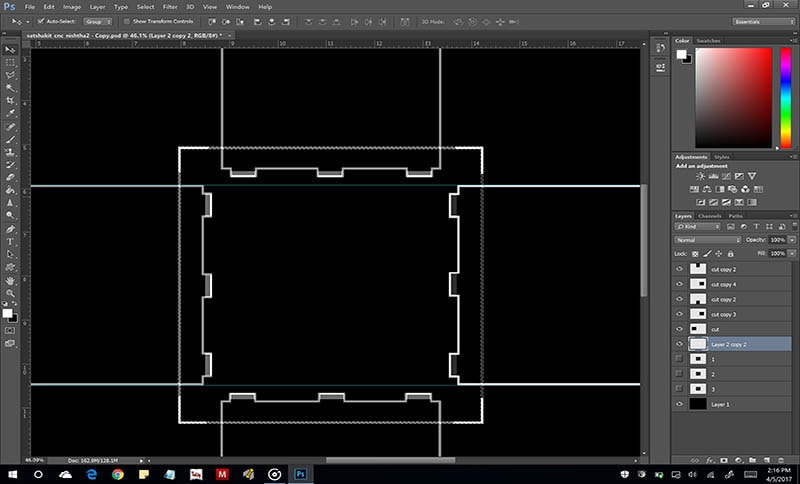Open the Essentials workspace dropdown
Viewport: 800px width, 484px height.
(762, 22)
